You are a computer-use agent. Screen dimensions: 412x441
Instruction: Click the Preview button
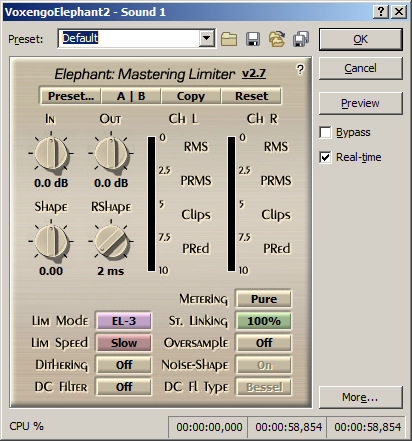[x=361, y=103]
